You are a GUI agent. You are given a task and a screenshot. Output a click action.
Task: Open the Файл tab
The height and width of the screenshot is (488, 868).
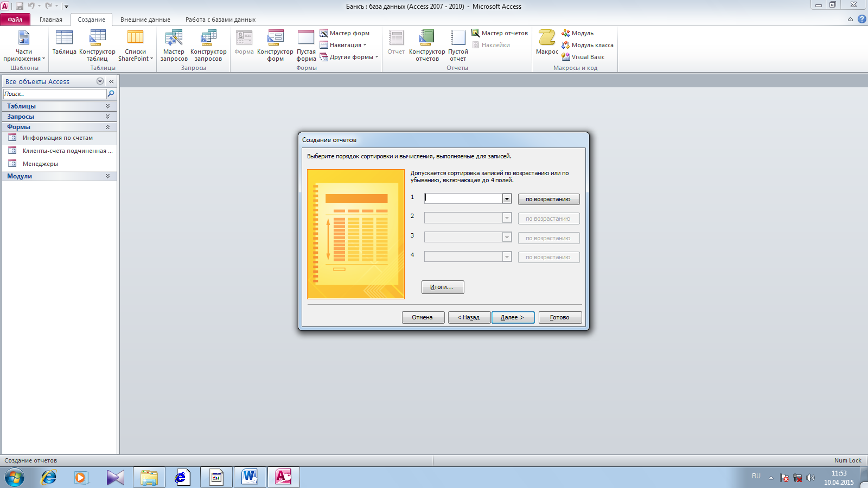[x=15, y=20]
